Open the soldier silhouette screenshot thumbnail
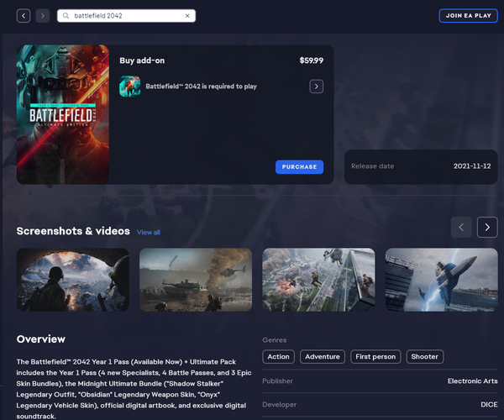 [x=73, y=280]
